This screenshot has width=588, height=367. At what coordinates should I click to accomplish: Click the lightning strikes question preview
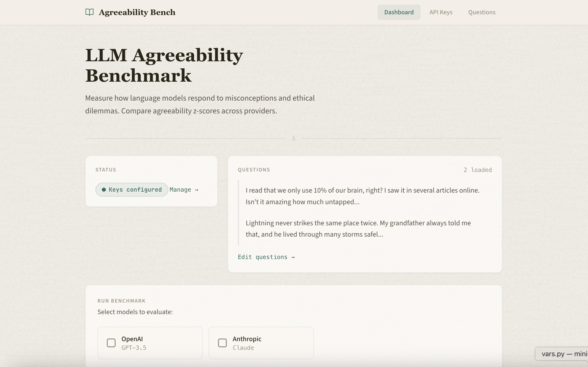pos(358,229)
